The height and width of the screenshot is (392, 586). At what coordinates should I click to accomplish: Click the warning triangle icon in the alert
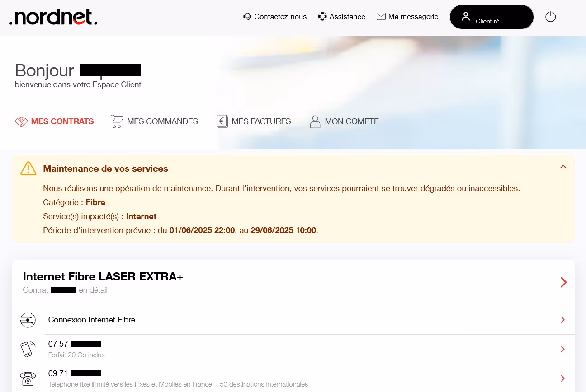point(28,168)
